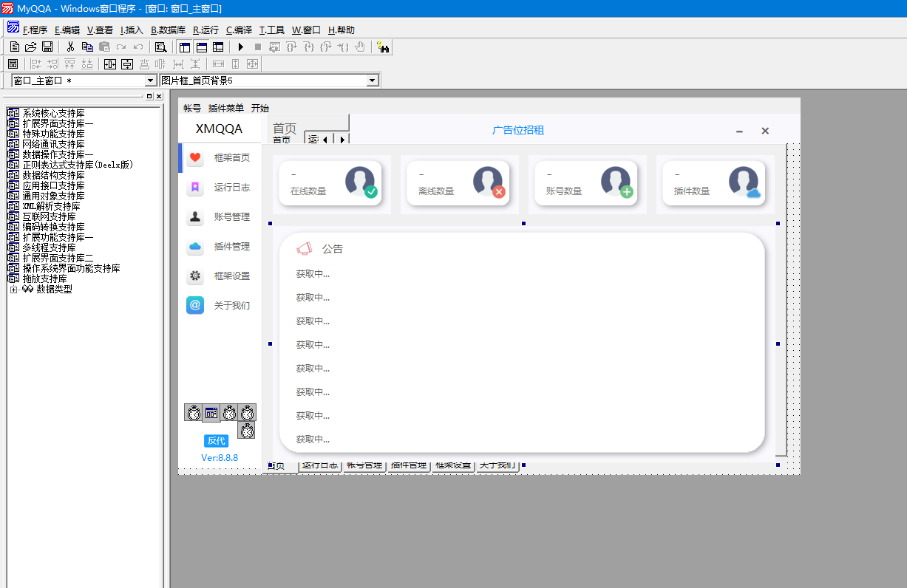This screenshot has width=907, height=588.
Task: Click the blue 反代 button
Action: [x=216, y=441]
